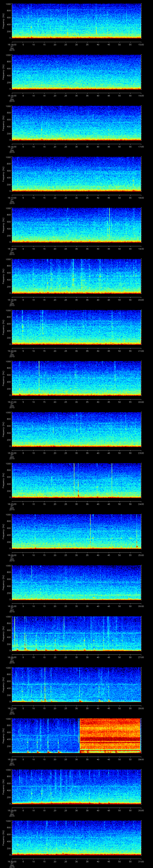Click the Frequency (Hz) label of 16:14:00 panel
Viewport: 153px width, 868px height.
tap(3, 21)
